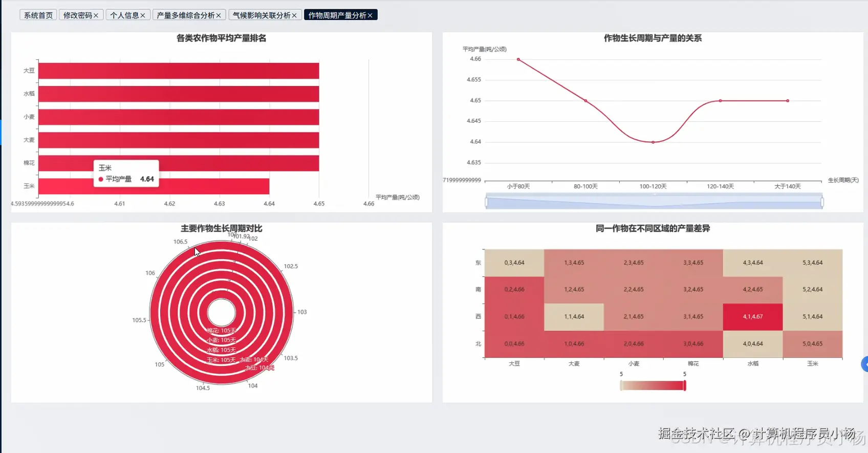Click heatmap cell 1,0,4.66
The image size is (868, 453).
point(574,344)
